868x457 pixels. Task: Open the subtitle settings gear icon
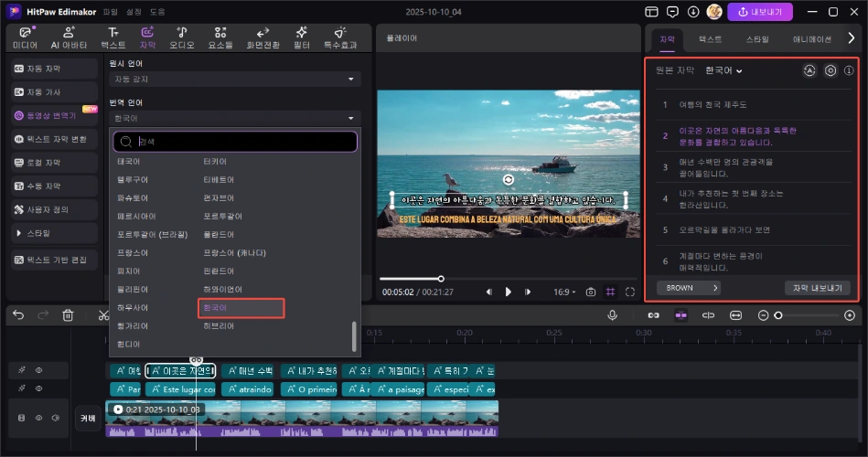(830, 70)
